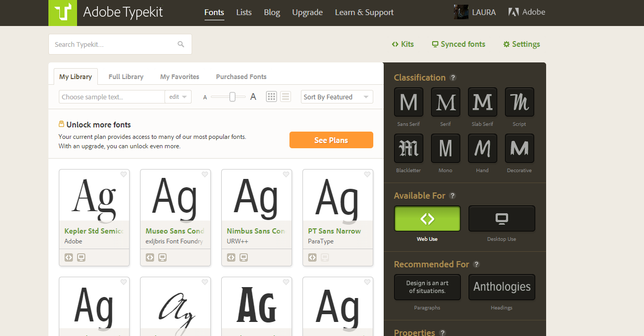Select the Full Library tab
Image resolution: width=644 pixels, height=336 pixels.
[x=126, y=76]
